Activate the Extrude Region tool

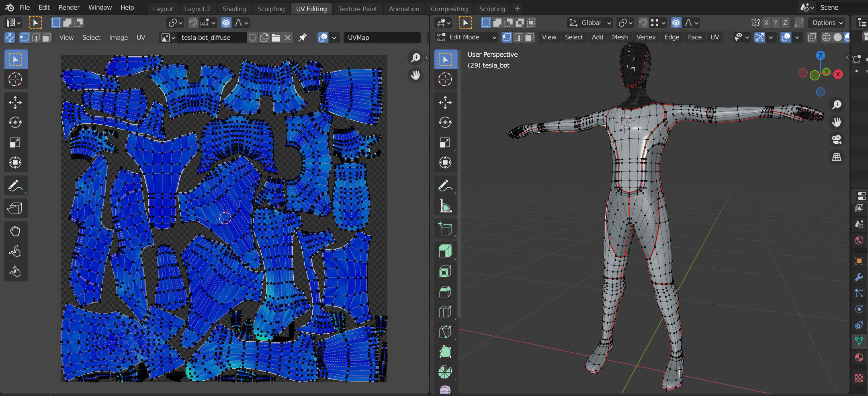click(x=445, y=251)
